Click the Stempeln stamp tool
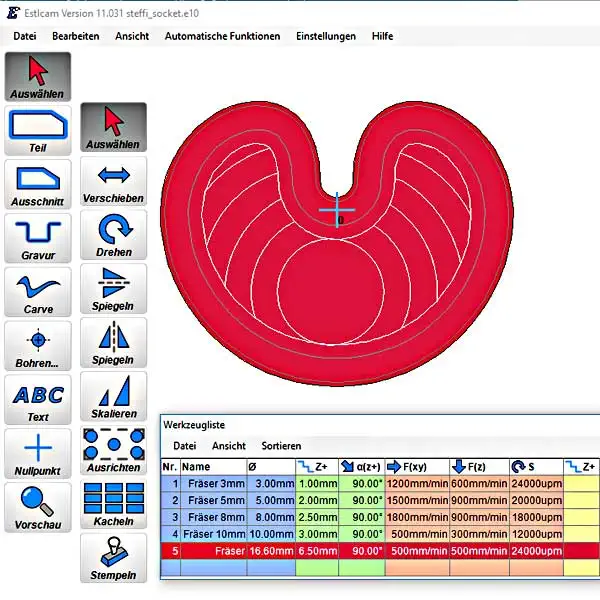The image size is (600, 600). pos(113,557)
